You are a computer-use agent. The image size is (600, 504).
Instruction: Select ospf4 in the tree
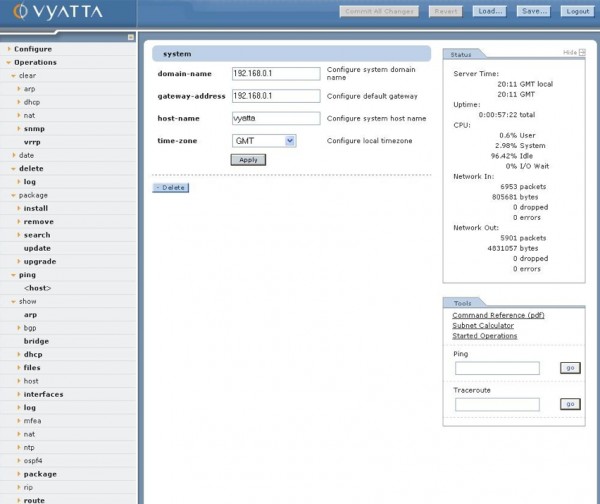coord(33,461)
